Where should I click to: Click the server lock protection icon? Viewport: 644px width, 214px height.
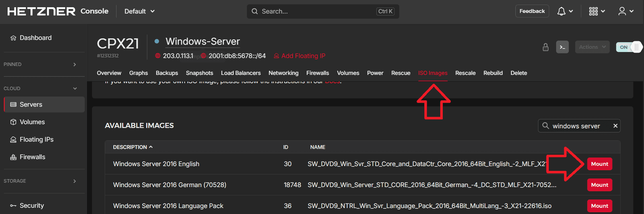click(x=545, y=47)
